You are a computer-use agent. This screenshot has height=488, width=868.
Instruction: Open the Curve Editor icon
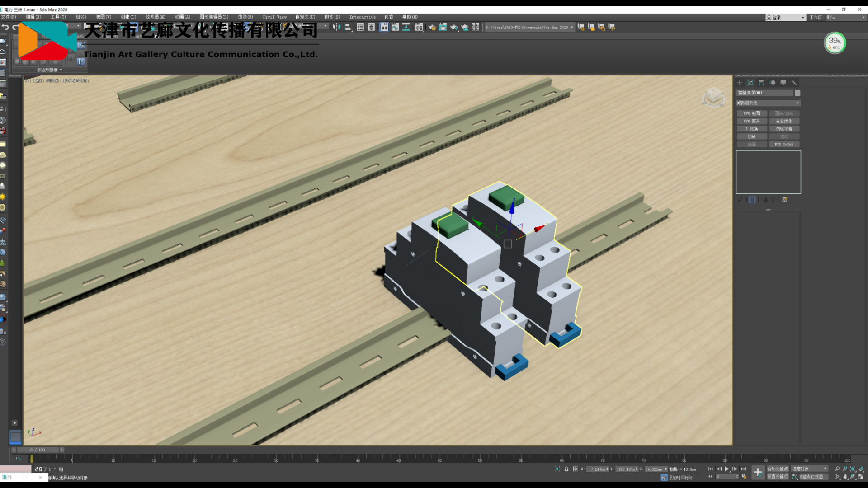pyautogui.click(x=395, y=27)
